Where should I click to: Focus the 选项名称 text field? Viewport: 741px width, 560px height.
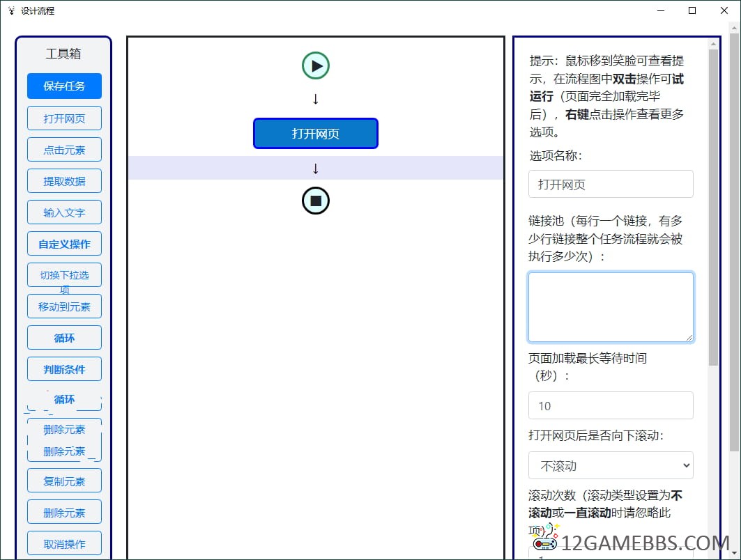click(611, 185)
